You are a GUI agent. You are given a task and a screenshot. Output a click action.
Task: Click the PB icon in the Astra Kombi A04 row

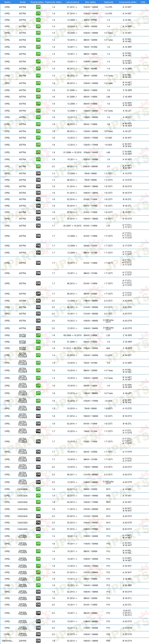38,348
